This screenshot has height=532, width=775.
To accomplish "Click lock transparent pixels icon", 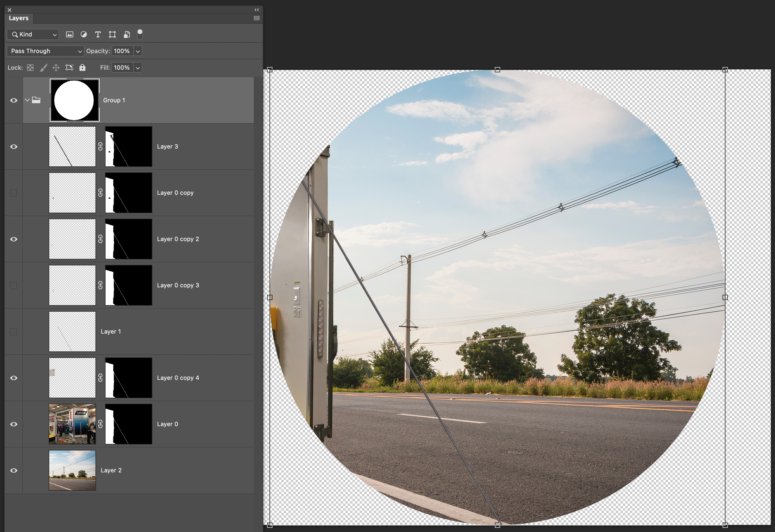I will [x=30, y=68].
